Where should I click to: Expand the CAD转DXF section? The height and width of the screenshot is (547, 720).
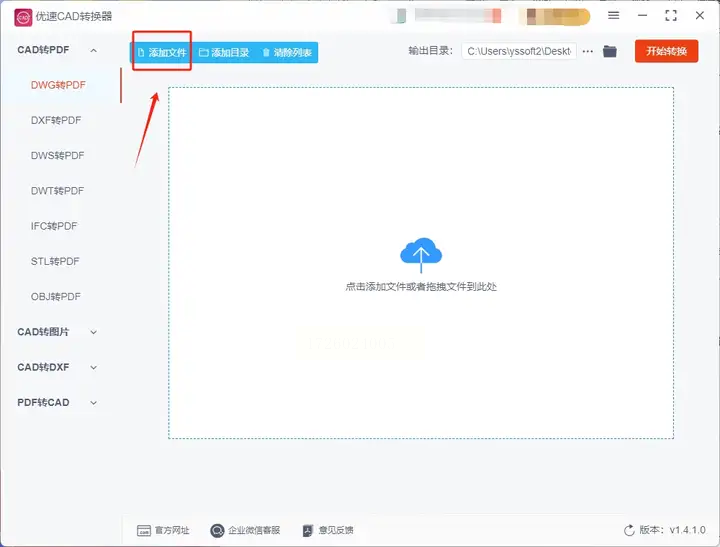[57, 367]
